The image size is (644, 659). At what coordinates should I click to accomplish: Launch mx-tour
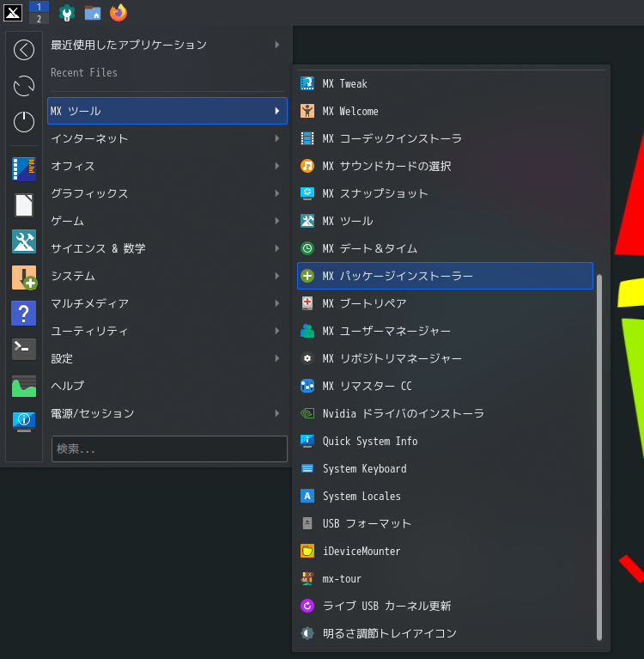click(445, 578)
